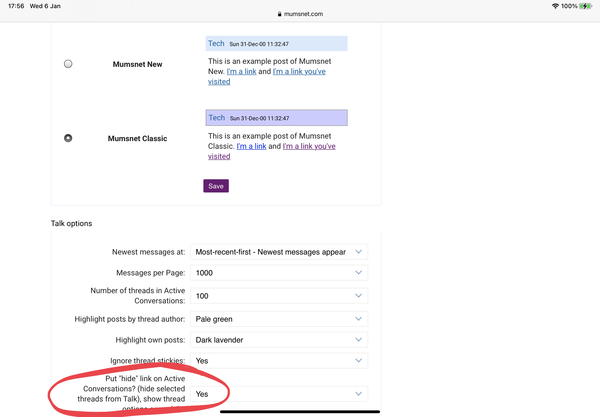Click the Talk options heading

pyautogui.click(x=72, y=223)
